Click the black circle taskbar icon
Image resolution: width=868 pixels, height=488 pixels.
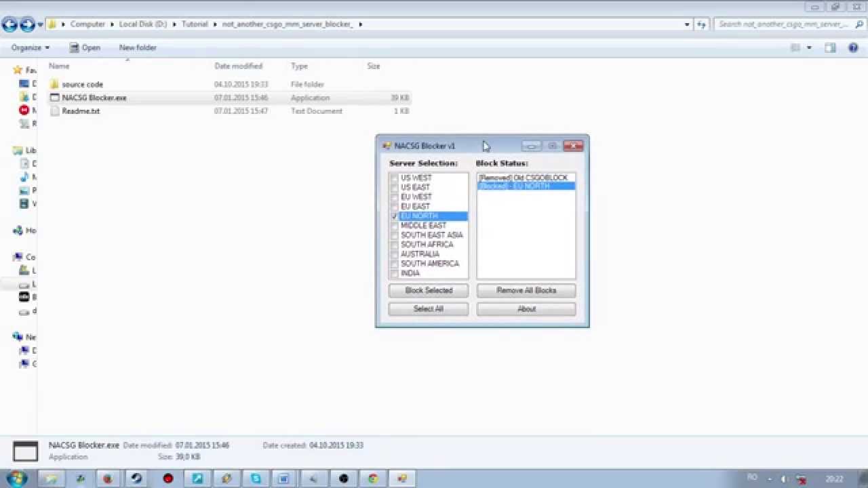(344, 479)
